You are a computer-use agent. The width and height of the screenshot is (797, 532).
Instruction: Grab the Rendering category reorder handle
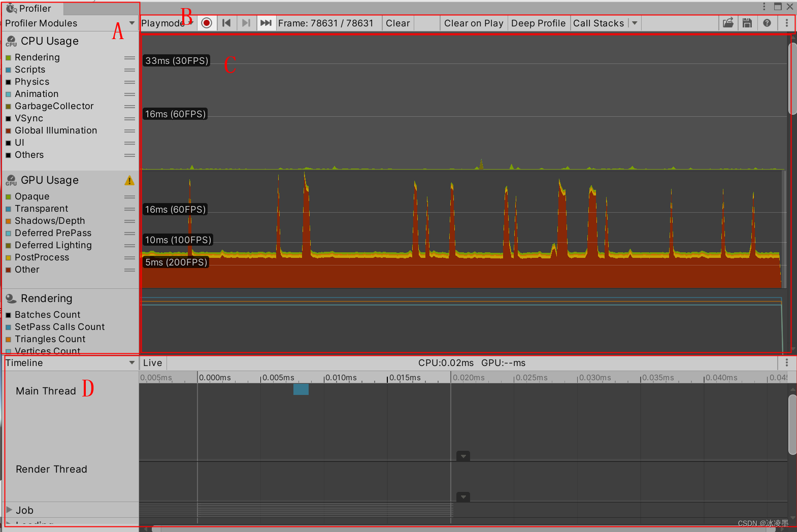click(130, 58)
